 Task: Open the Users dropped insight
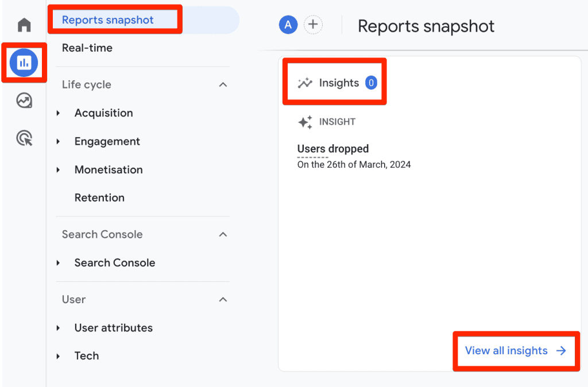333,149
